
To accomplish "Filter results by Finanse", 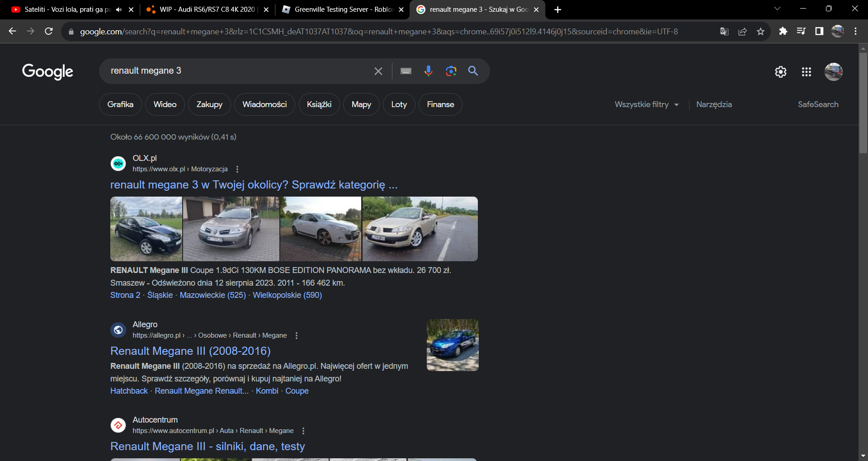I will click(x=440, y=104).
